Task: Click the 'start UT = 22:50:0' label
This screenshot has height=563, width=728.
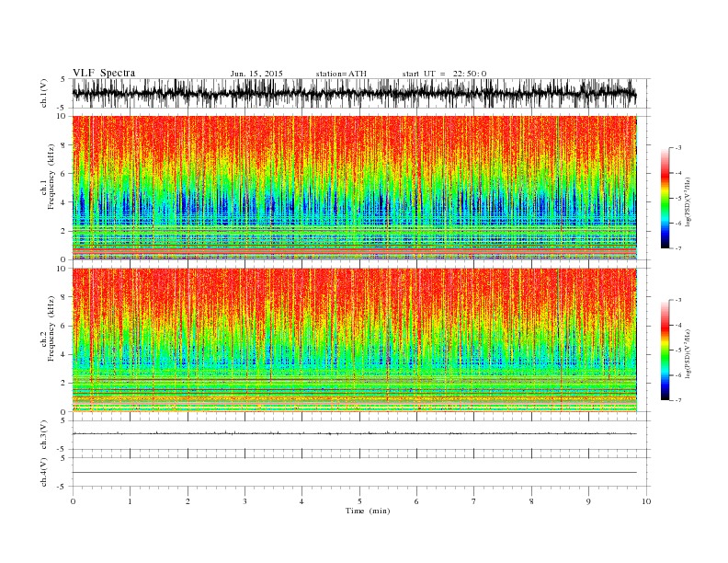Action: pos(444,74)
